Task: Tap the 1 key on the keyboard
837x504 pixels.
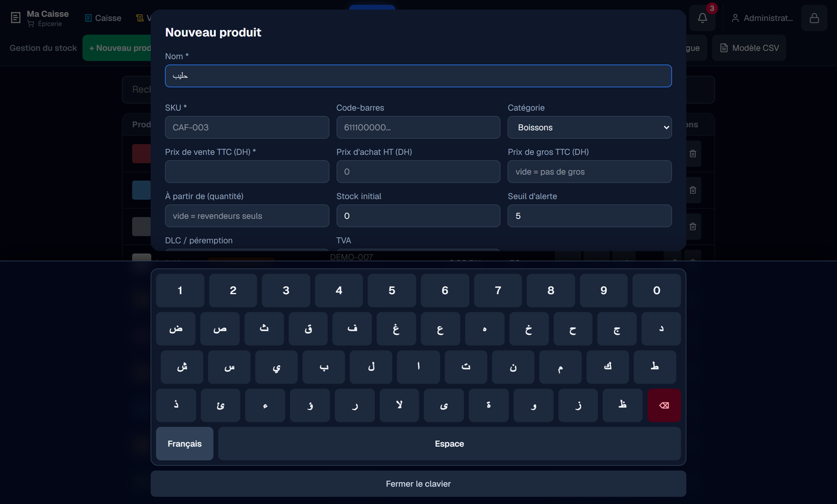Action: click(180, 291)
